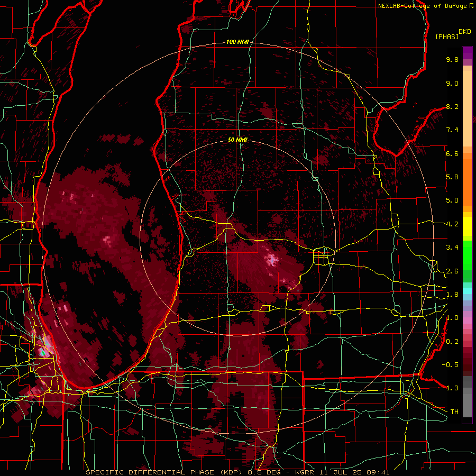Click the 7.4 value on the scale

click(x=452, y=130)
